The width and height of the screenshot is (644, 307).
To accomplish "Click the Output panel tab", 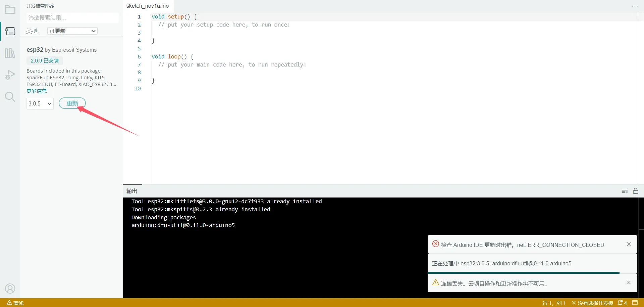I will pyautogui.click(x=132, y=191).
